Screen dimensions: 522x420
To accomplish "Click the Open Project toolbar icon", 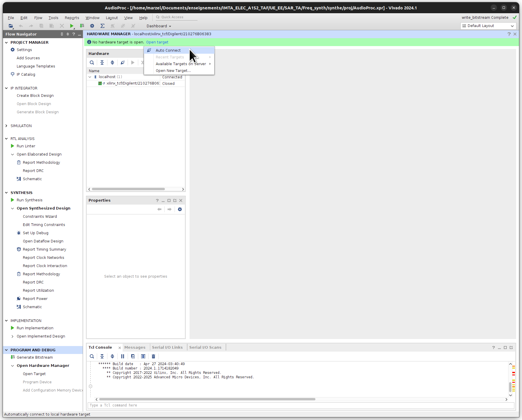I will point(11,26).
